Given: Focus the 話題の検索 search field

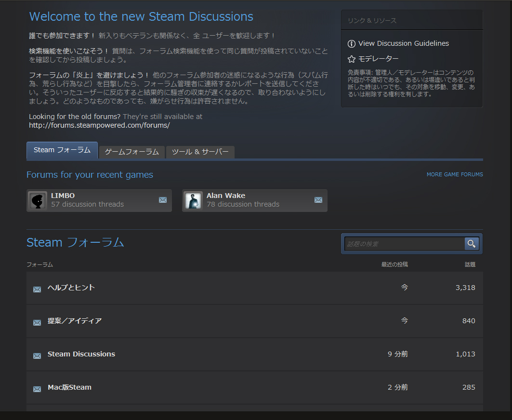Looking at the screenshot, I should [x=405, y=244].
